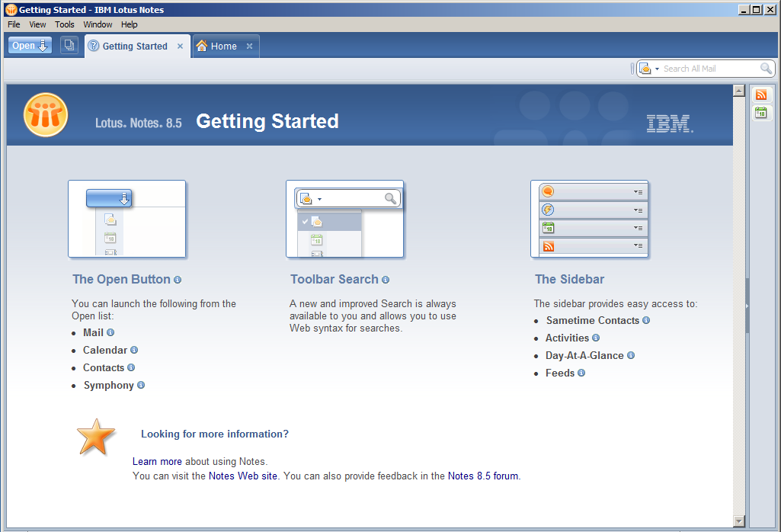Click the info icon next to Contacts
The image size is (781, 532).
(x=131, y=367)
